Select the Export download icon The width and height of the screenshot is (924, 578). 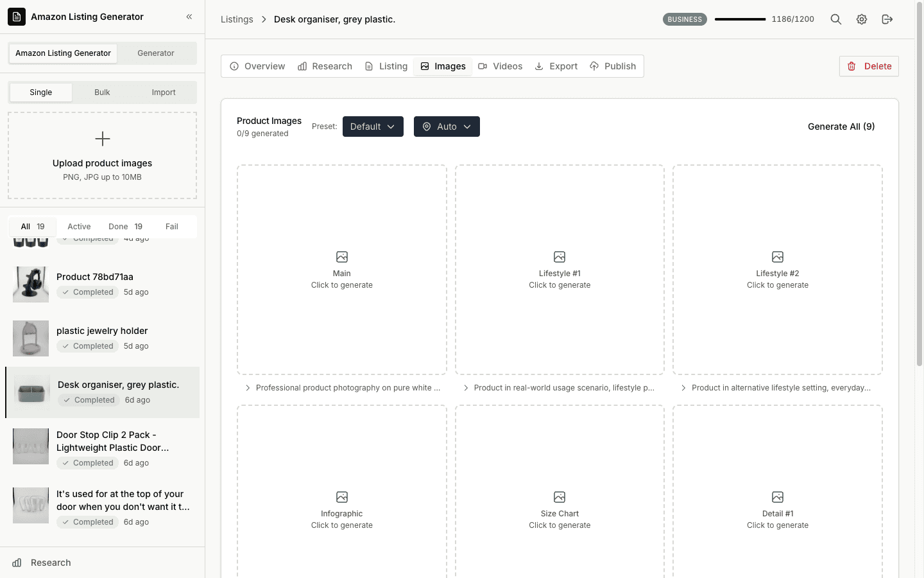(x=538, y=66)
